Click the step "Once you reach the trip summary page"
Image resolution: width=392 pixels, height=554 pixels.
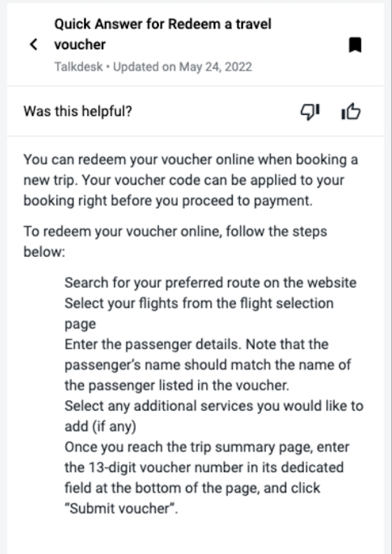[x=207, y=447]
